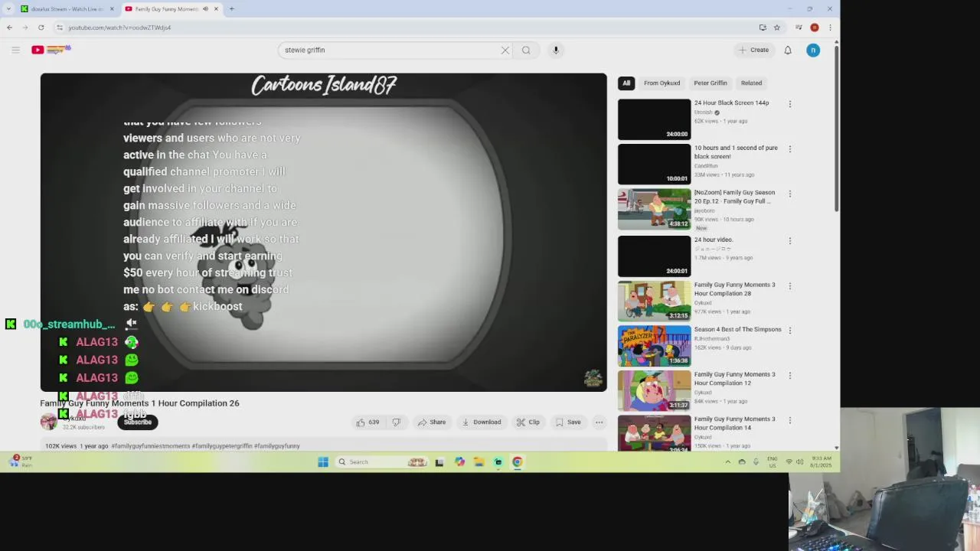Open the volume icon in system tray

pos(799,461)
